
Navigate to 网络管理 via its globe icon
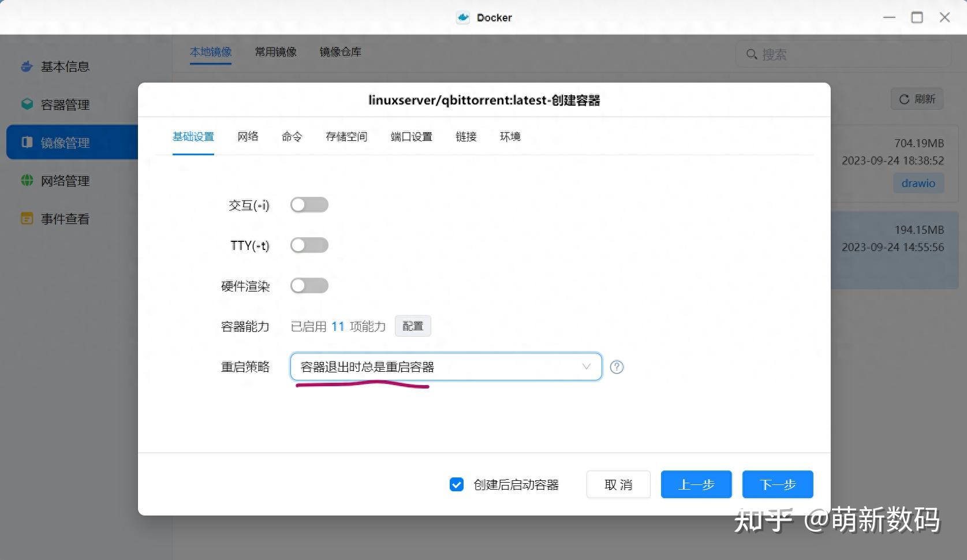[27, 180]
